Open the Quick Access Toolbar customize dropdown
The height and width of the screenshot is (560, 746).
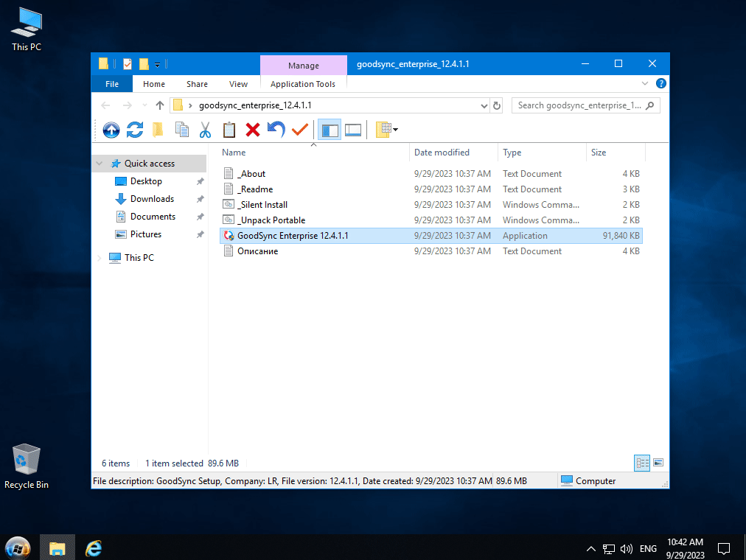click(x=158, y=64)
